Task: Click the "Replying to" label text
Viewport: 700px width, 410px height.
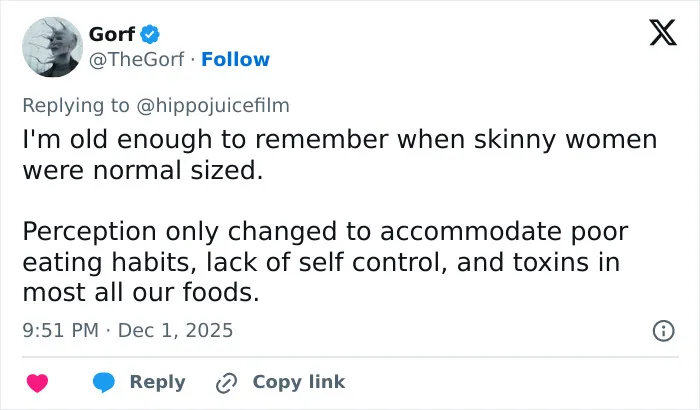Action: (x=76, y=106)
